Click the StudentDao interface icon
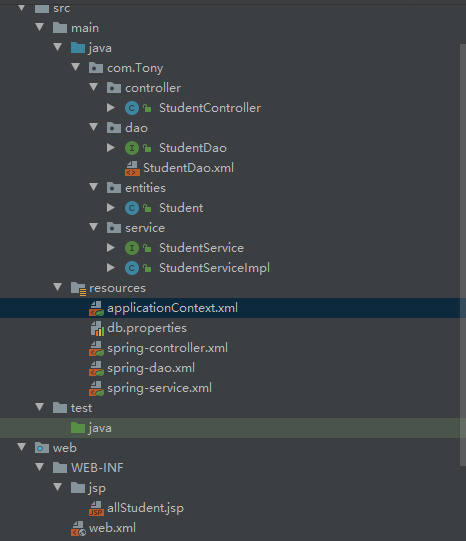The width and height of the screenshot is (466, 541). (x=132, y=148)
